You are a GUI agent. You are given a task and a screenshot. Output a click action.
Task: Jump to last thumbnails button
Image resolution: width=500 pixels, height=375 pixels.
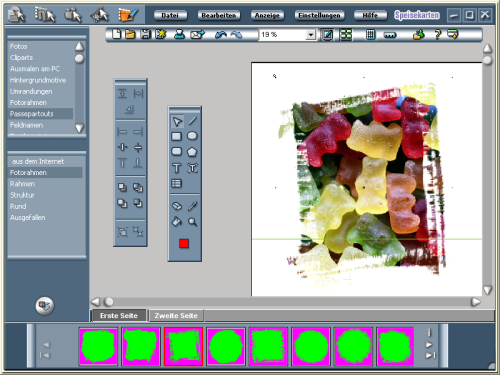point(430,355)
